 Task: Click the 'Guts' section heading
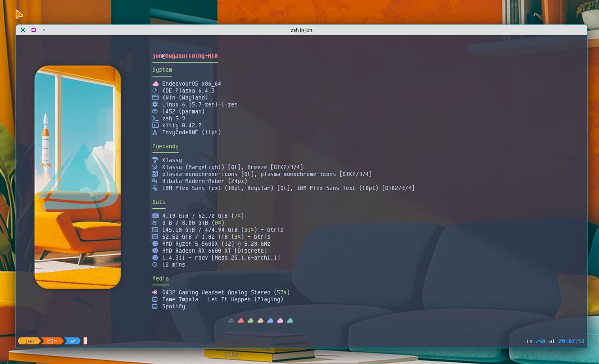(x=159, y=202)
